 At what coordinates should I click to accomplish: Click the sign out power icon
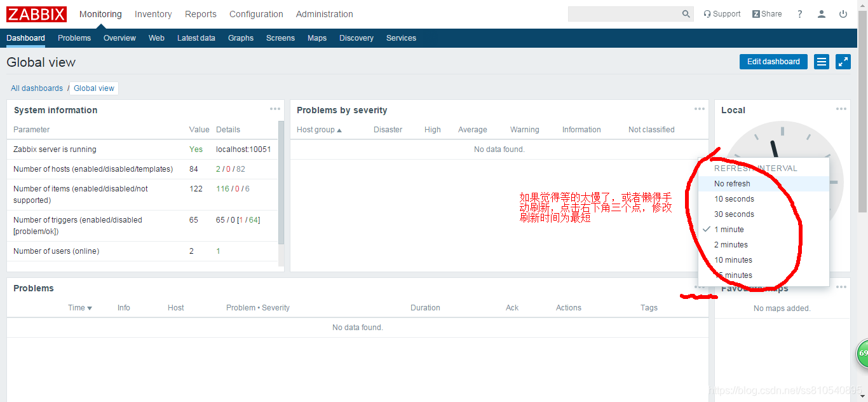(x=843, y=14)
